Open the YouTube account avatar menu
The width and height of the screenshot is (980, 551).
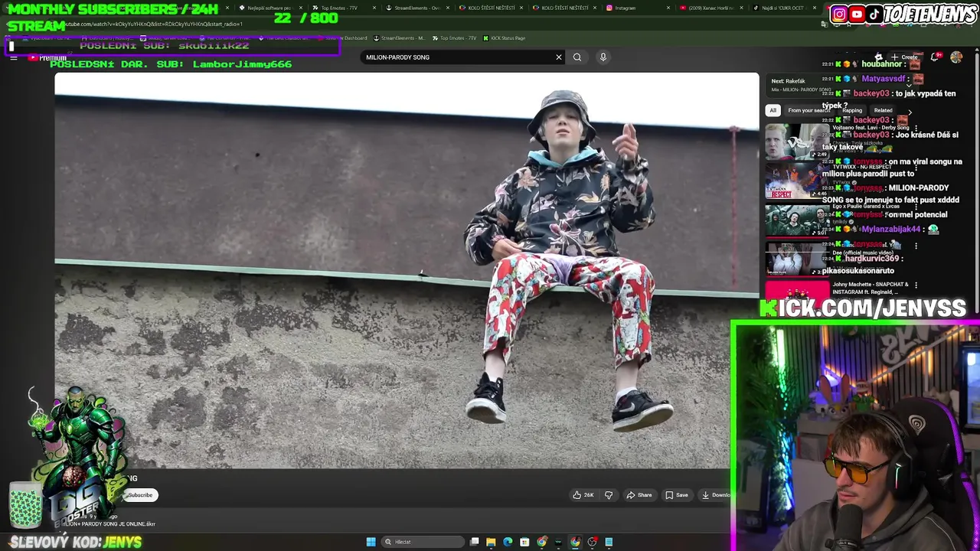click(956, 57)
